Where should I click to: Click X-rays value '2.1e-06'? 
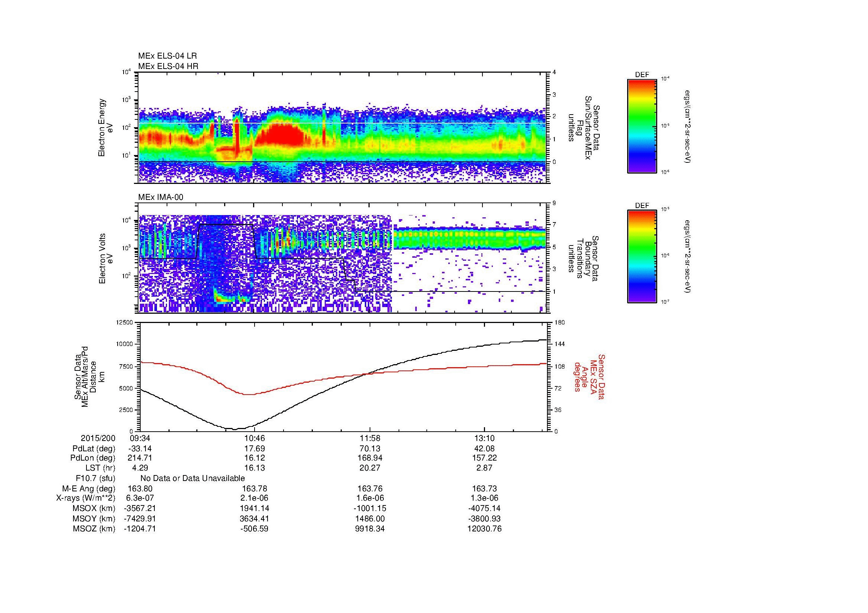click(x=255, y=498)
